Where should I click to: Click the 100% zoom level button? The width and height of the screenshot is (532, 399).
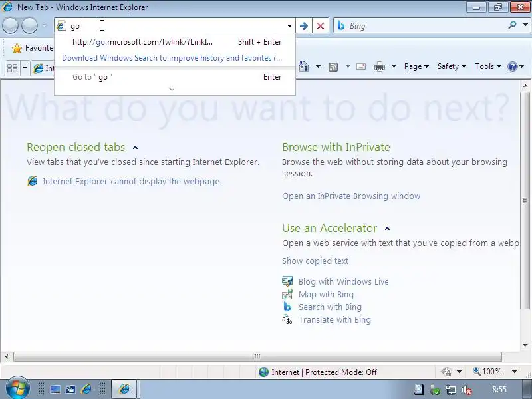tap(487, 372)
